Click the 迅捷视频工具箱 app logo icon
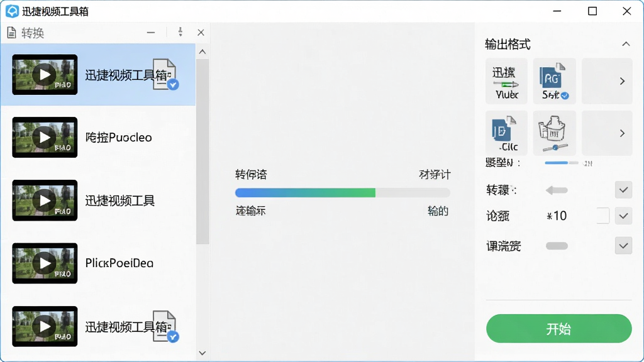This screenshot has width=644, height=362. [x=13, y=11]
